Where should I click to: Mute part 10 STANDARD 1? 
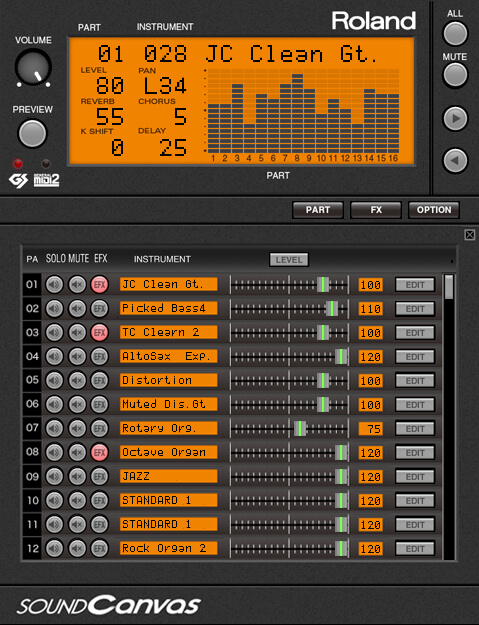click(x=77, y=500)
